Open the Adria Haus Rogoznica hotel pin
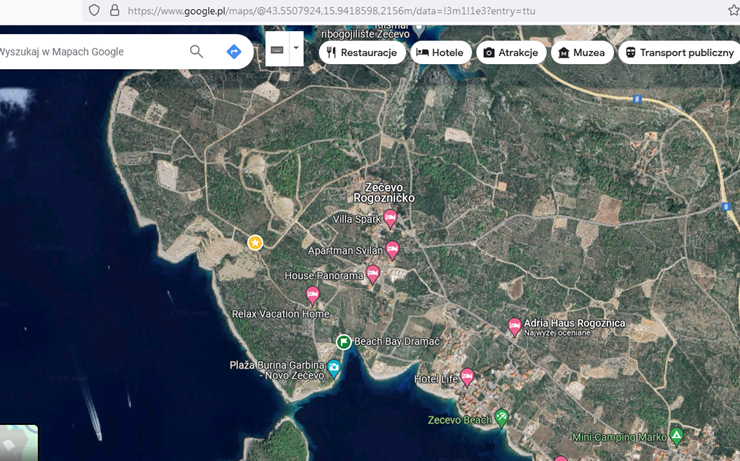The height and width of the screenshot is (461, 740). [515, 326]
